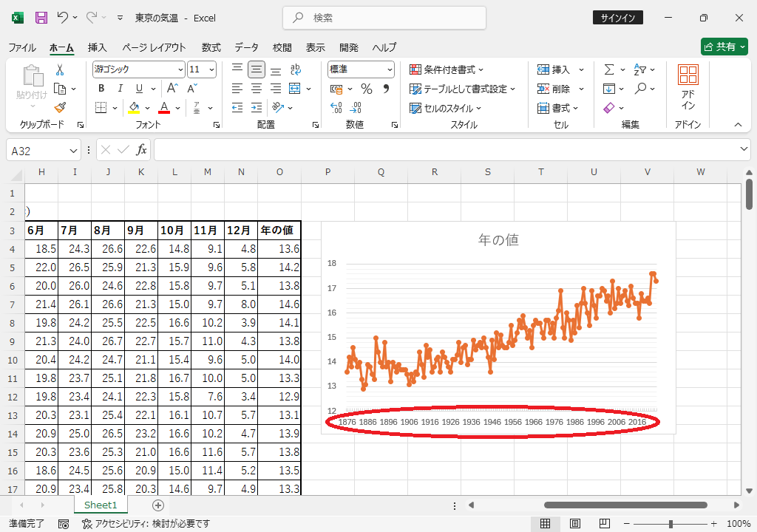Open the Add-ins button
Screen dimensions: 757x532
point(688,87)
